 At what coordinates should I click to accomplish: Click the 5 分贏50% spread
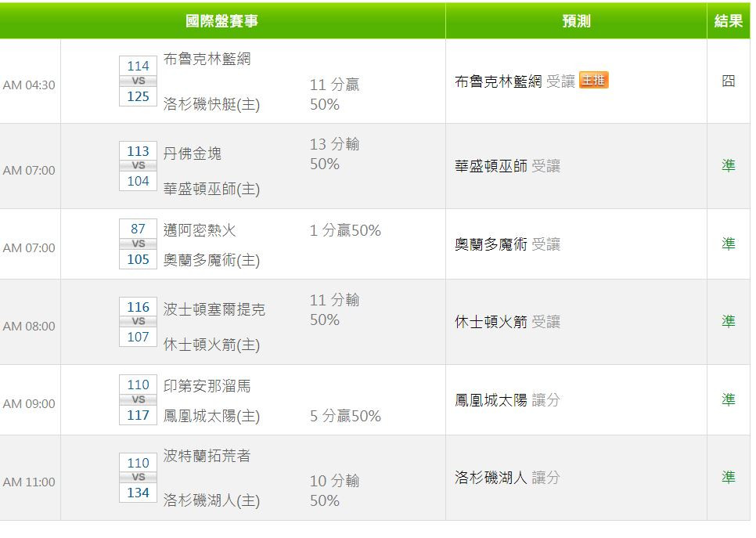click(x=345, y=416)
